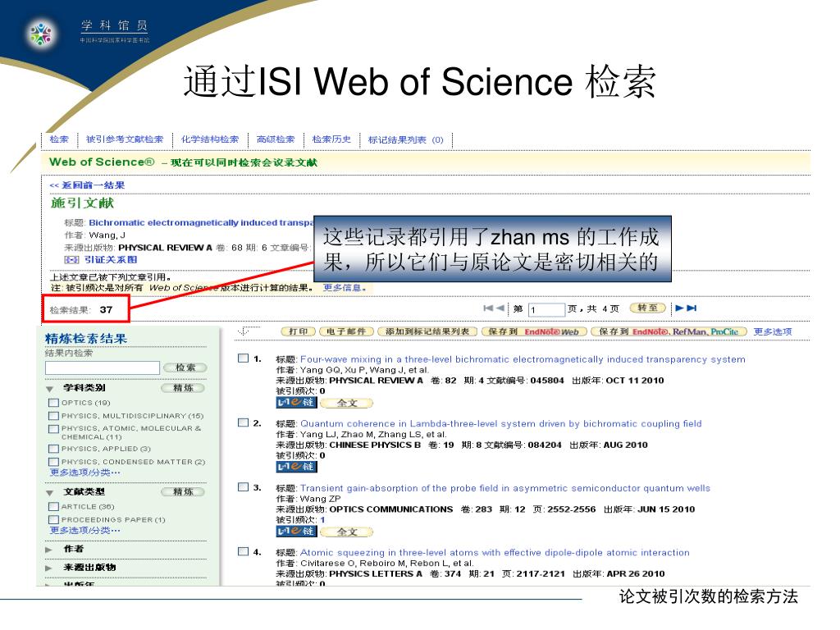
Task: Open the 检索 tab
Action: coord(59,139)
